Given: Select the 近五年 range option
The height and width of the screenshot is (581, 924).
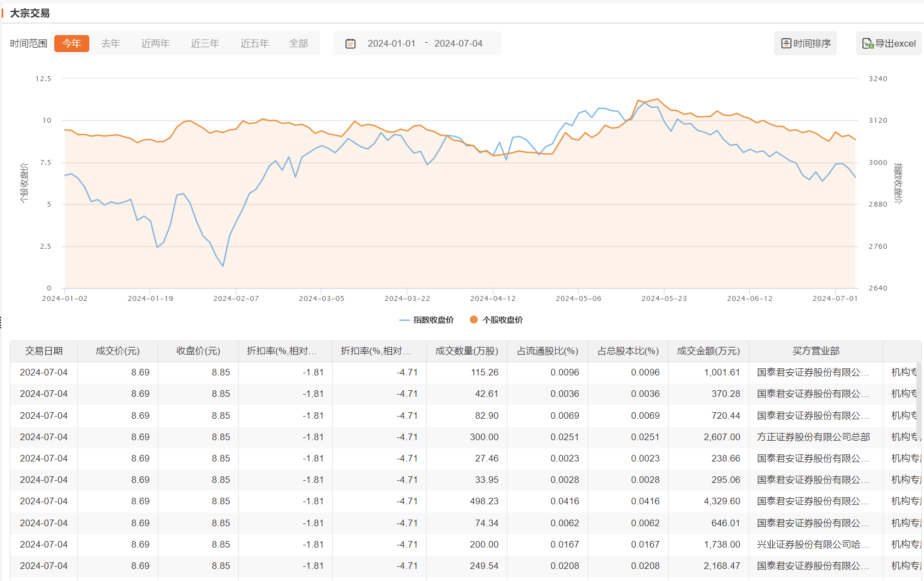Looking at the screenshot, I should point(254,43).
